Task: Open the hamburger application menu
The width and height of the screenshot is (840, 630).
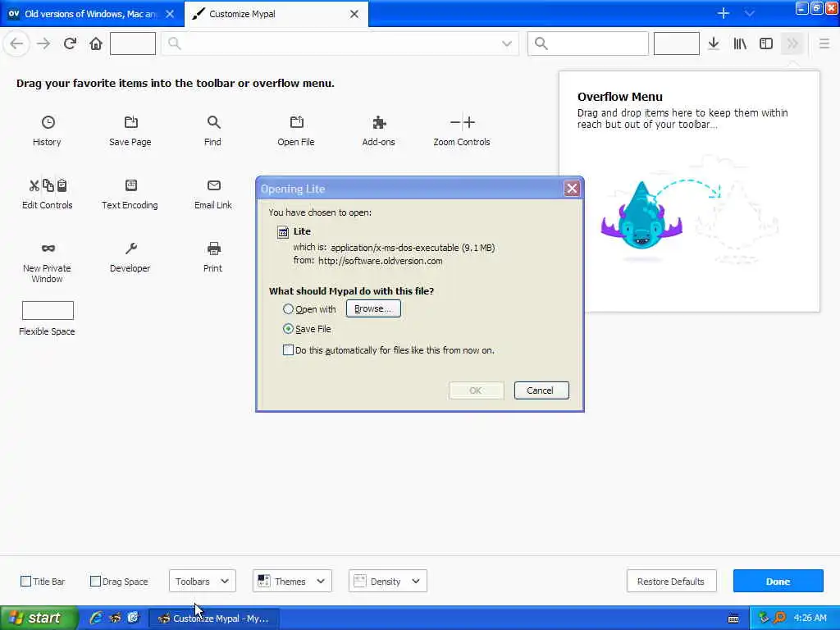Action: point(824,43)
